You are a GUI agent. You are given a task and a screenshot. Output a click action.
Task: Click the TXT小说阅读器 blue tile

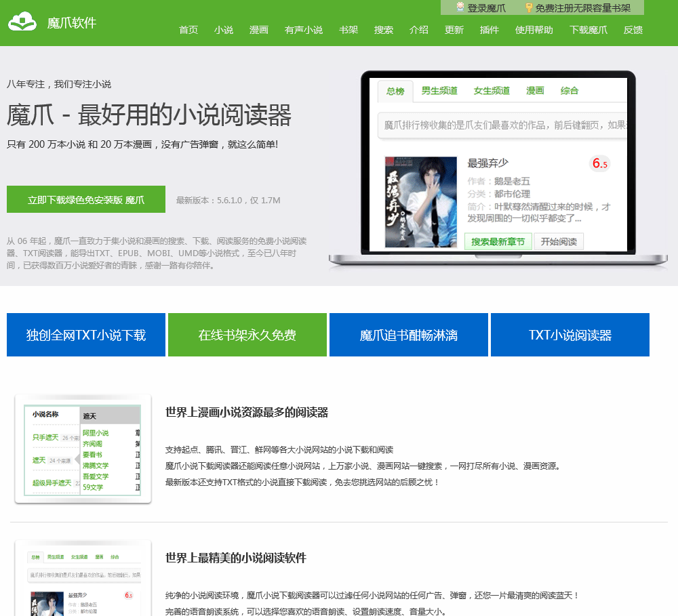coord(570,335)
